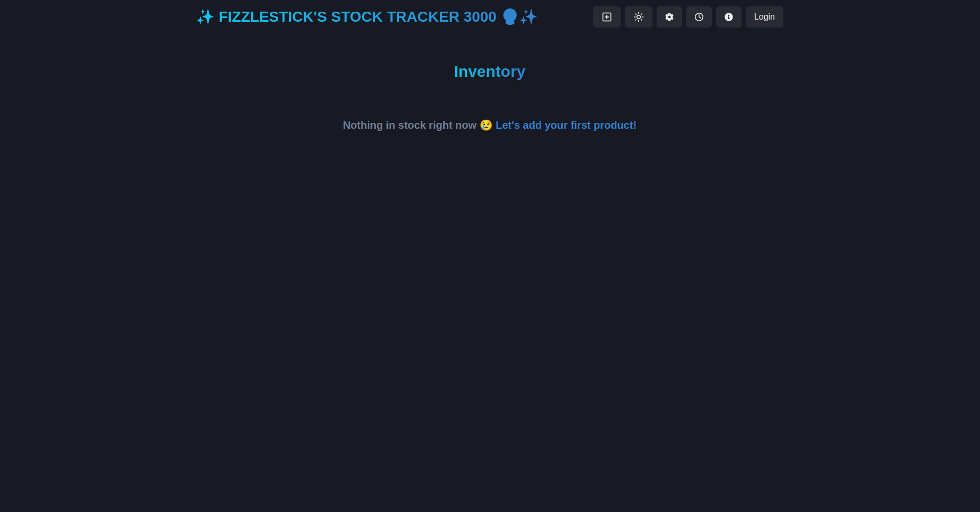980x512 pixels.
Task: Click the Login button
Action: coord(764,17)
